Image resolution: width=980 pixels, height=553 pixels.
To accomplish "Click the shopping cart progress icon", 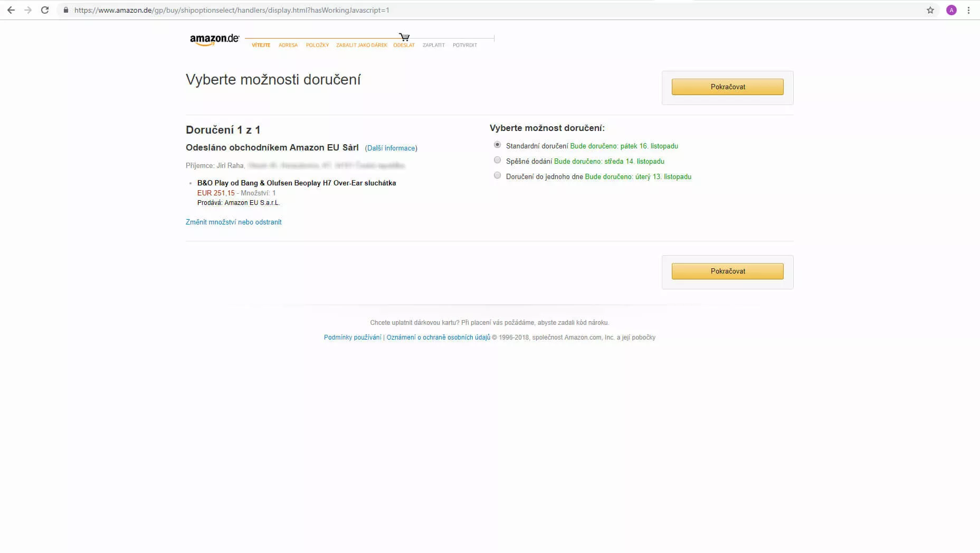I will (404, 37).
